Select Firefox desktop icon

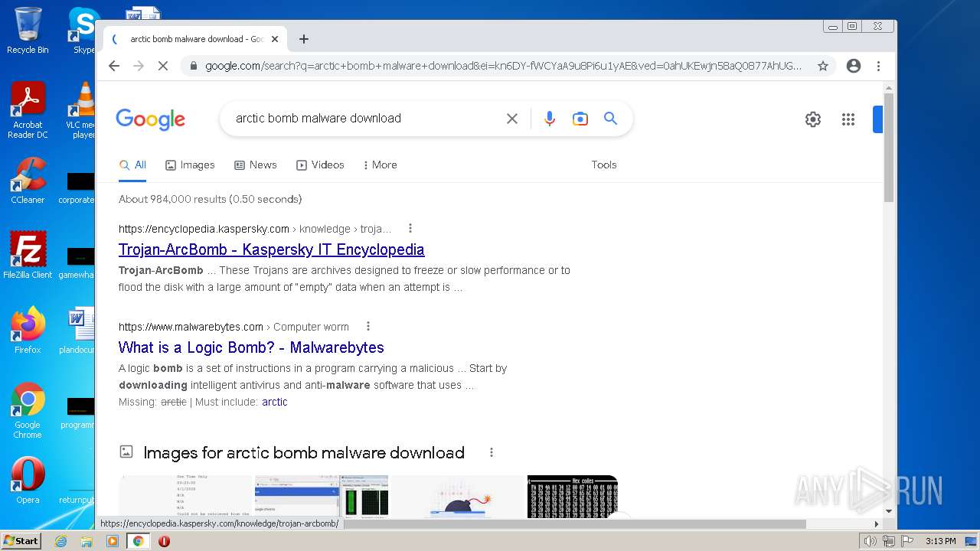pyautogui.click(x=28, y=331)
